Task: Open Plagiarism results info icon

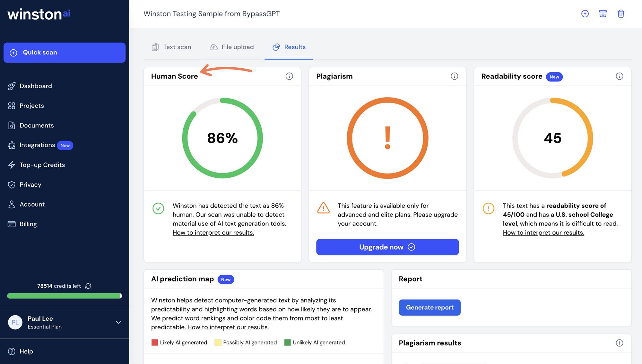Action: click(619, 343)
